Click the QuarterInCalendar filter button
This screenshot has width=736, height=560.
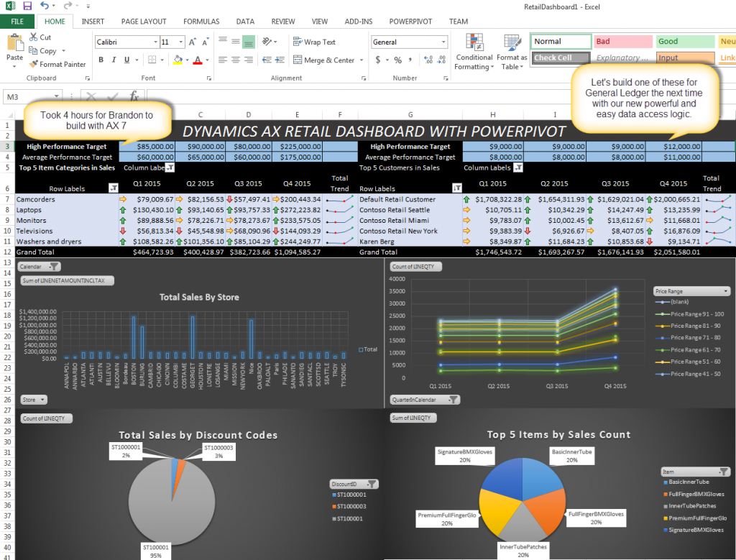425,400
